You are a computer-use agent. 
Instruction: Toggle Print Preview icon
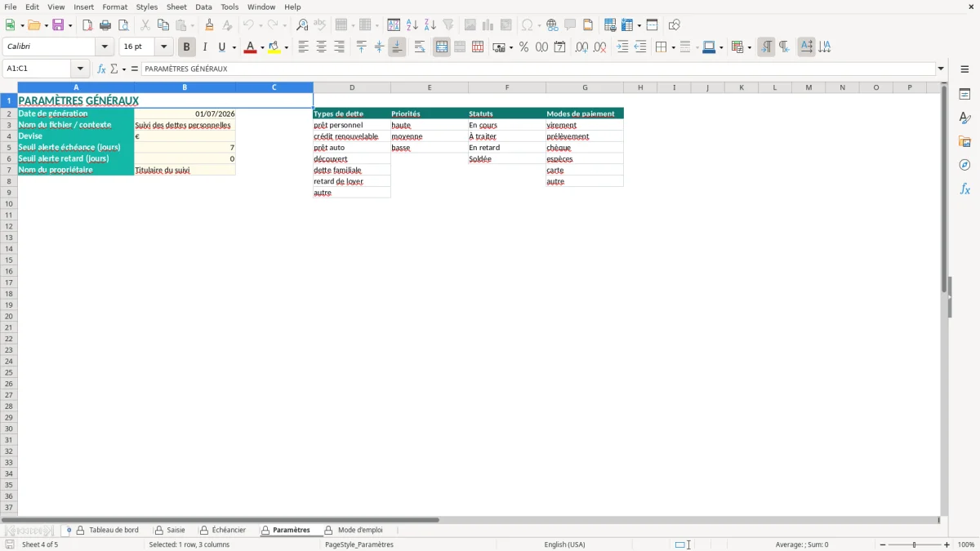[x=123, y=25]
